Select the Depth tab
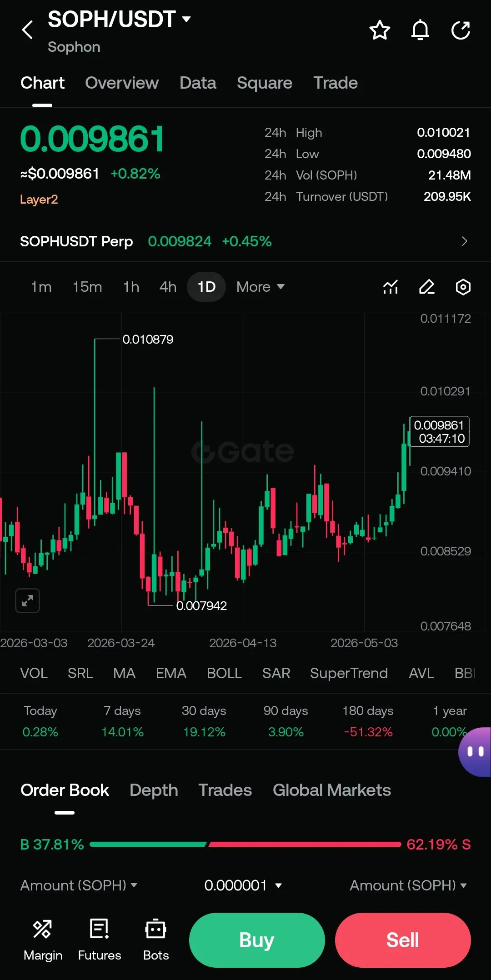Image resolution: width=491 pixels, height=980 pixels. [x=154, y=790]
